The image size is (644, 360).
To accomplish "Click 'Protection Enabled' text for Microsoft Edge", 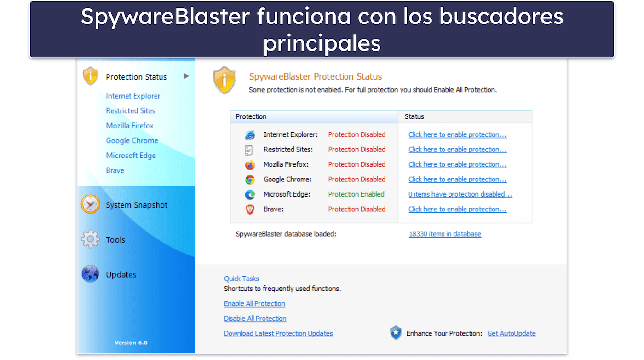I will tap(356, 194).
